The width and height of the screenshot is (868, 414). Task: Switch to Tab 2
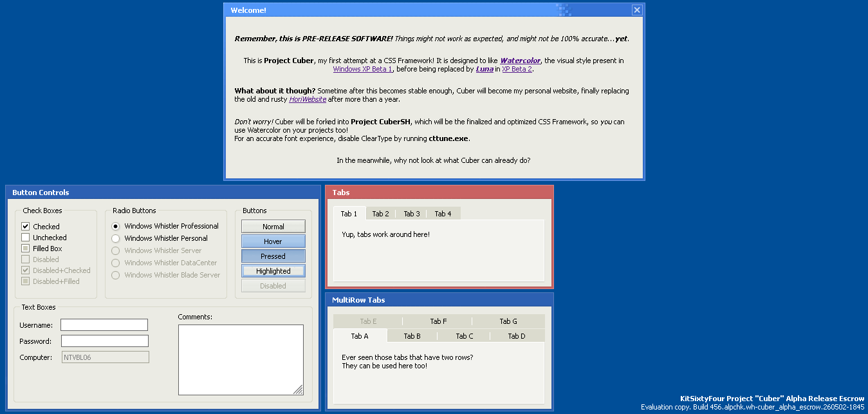[381, 214]
